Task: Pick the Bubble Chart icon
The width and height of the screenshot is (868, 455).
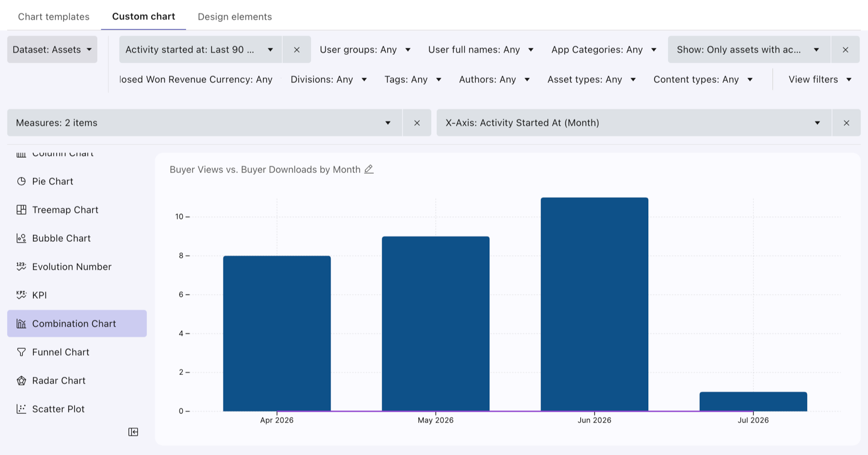Action: [21, 238]
